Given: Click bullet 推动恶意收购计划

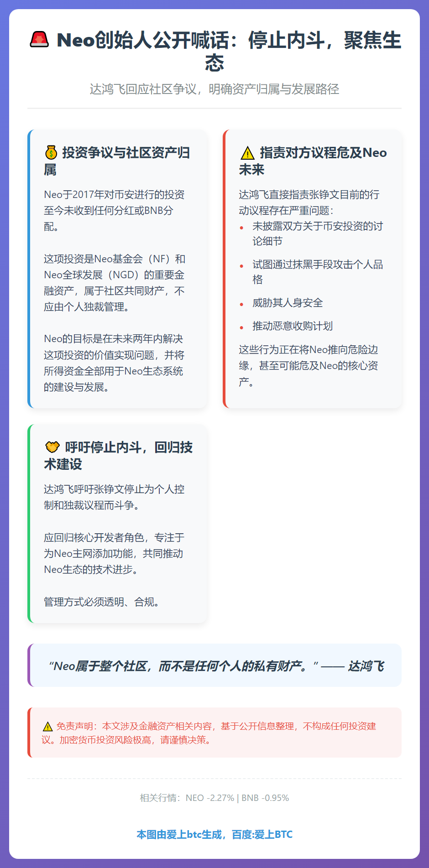Looking at the screenshot, I should pyautogui.click(x=293, y=326).
